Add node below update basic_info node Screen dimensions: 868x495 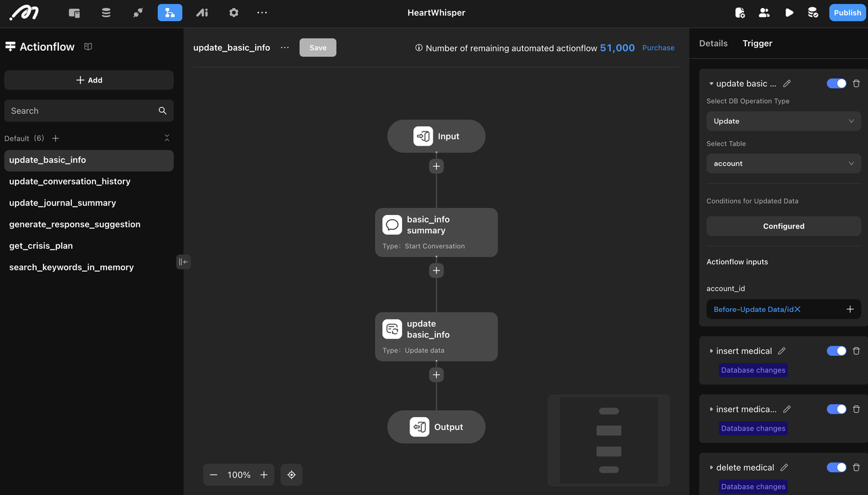tap(436, 375)
